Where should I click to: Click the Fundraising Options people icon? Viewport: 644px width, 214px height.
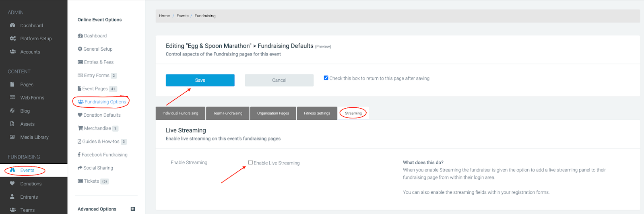click(x=80, y=102)
